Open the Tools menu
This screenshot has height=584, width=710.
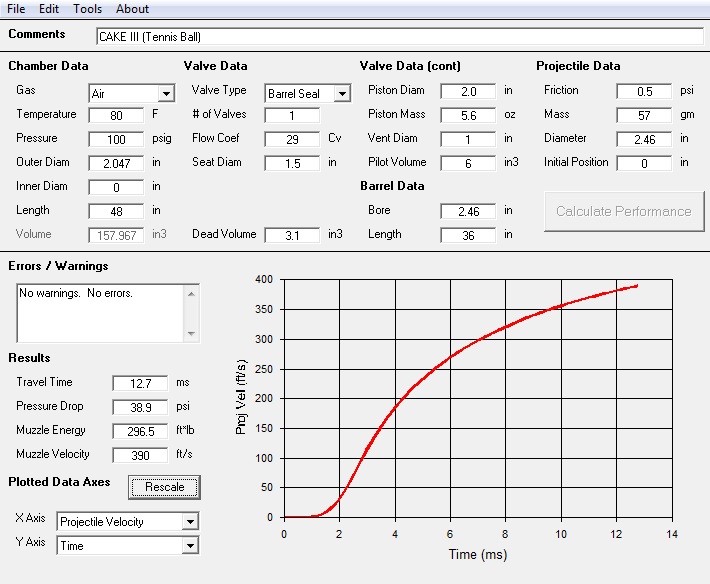87,9
